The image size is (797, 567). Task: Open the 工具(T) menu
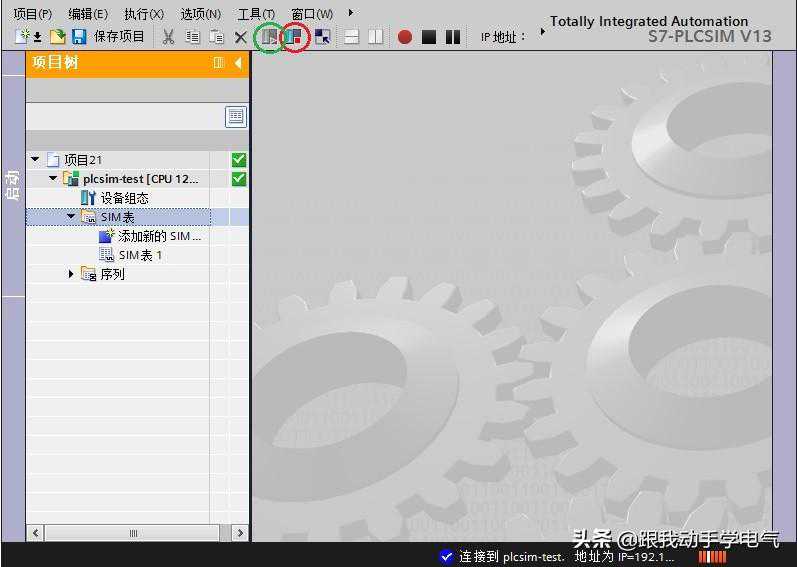256,14
